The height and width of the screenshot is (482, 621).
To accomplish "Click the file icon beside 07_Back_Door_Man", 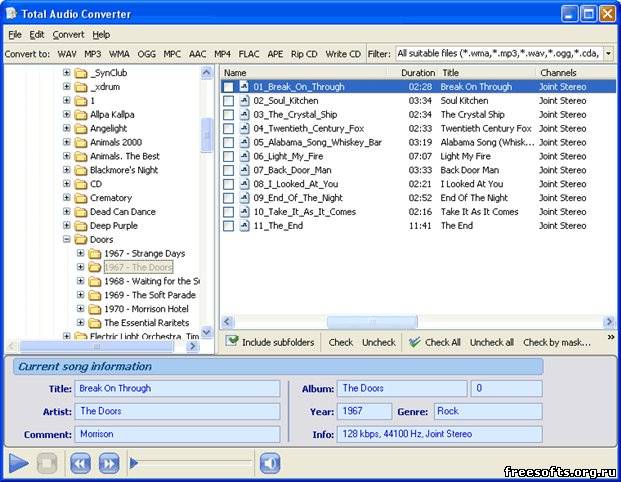I will [x=244, y=170].
